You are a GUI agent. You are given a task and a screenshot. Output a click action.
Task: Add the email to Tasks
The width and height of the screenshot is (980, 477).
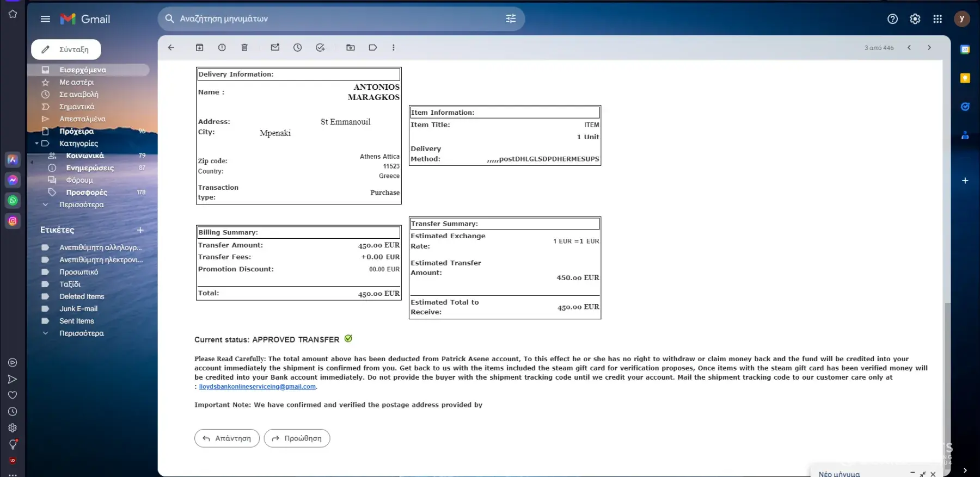(x=320, y=48)
